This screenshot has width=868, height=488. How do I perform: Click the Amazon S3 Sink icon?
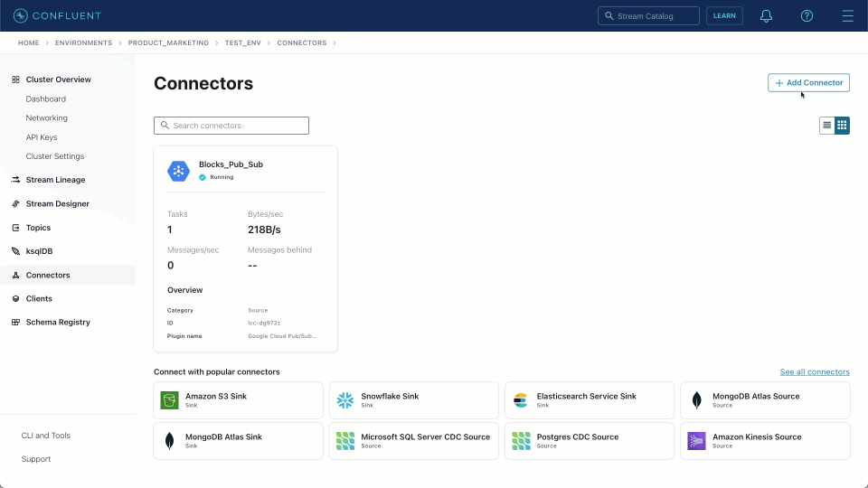click(169, 400)
